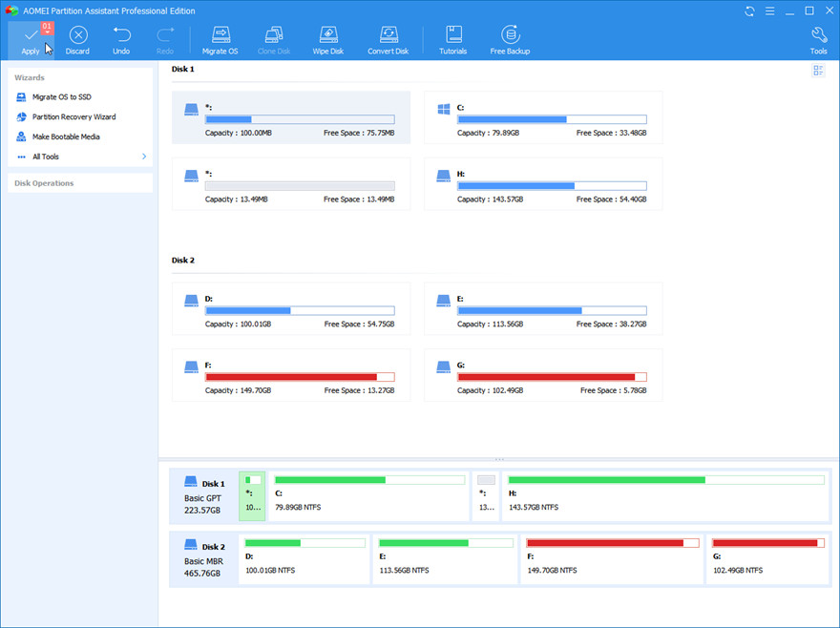The image size is (840, 628).
Task: Select the E: partition card
Action: click(543, 308)
